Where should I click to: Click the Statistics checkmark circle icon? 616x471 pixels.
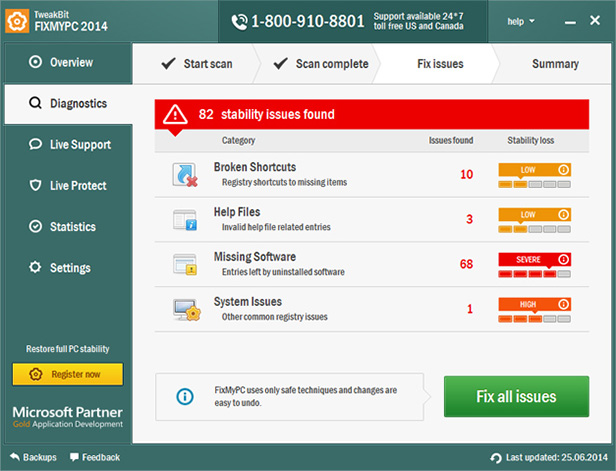tap(35, 226)
